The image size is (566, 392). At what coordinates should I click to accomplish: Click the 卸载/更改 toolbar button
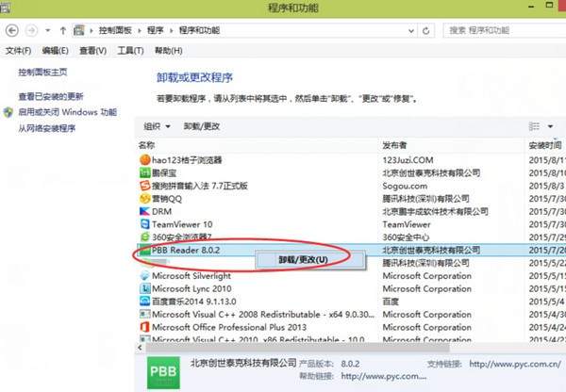[x=202, y=126]
